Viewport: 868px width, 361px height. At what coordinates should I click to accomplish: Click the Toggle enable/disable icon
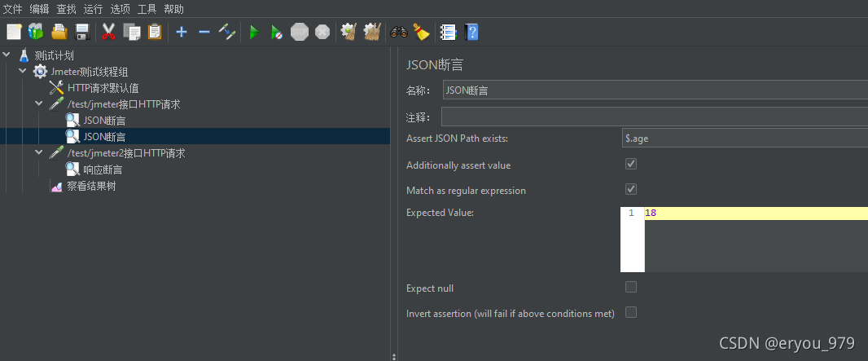coord(227,32)
